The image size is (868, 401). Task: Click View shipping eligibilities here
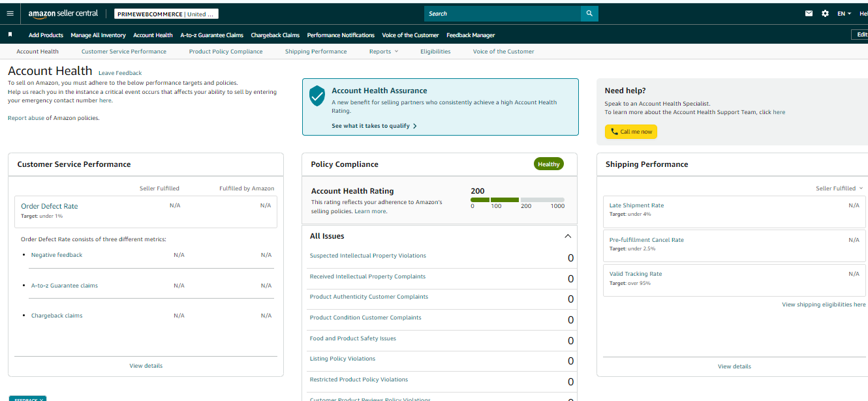[x=824, y=304]
